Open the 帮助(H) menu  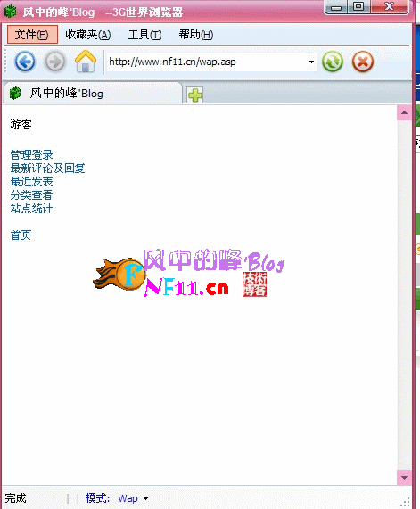196,35
